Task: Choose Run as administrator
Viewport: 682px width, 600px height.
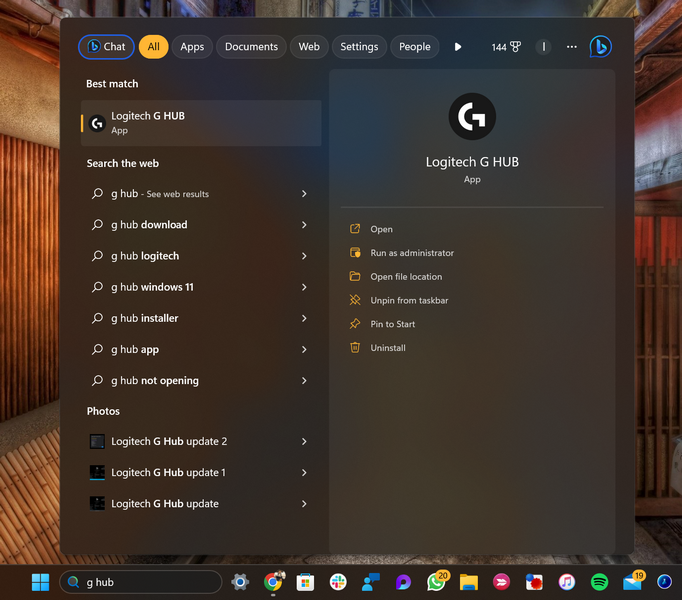Action: pos(412,253)
